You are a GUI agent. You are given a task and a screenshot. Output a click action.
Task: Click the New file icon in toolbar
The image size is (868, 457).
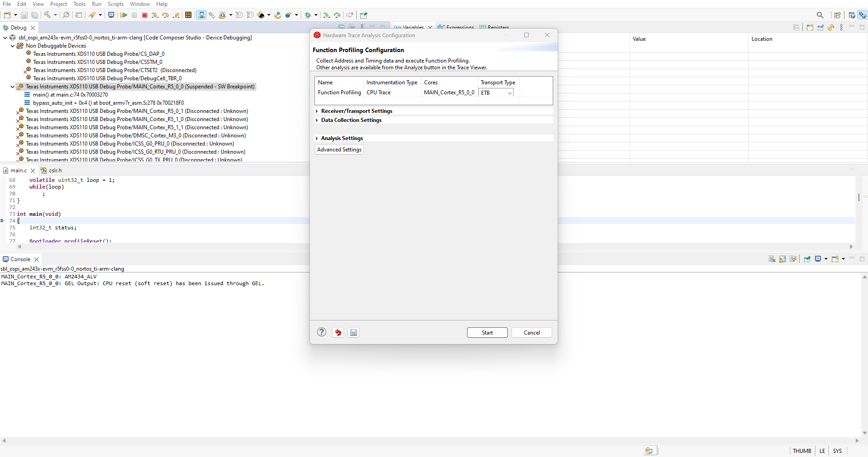click(7, 15)
